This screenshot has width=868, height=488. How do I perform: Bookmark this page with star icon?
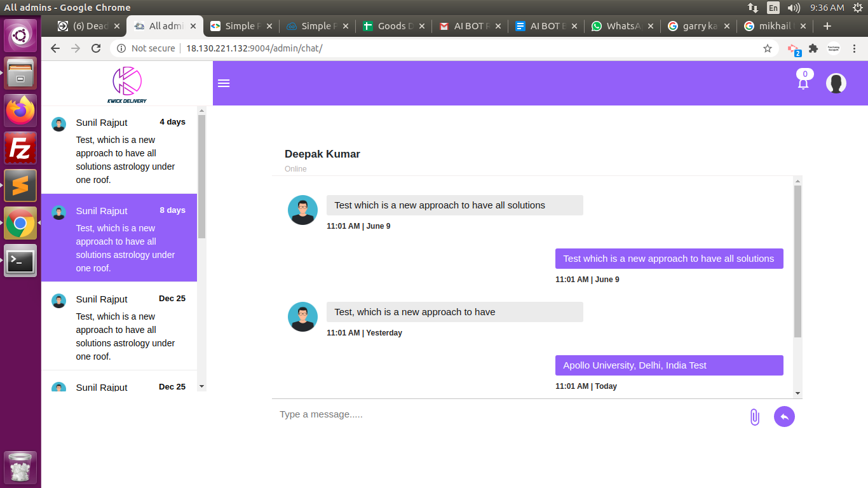[768, 48]
